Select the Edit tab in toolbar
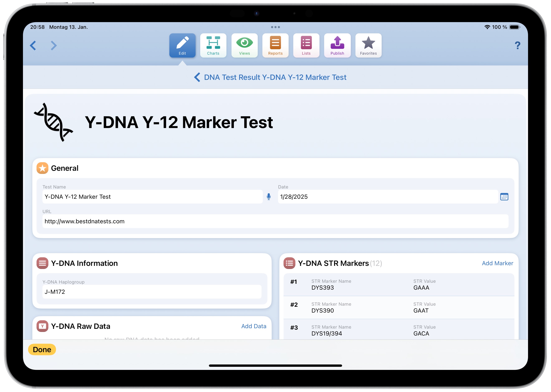 182,45
